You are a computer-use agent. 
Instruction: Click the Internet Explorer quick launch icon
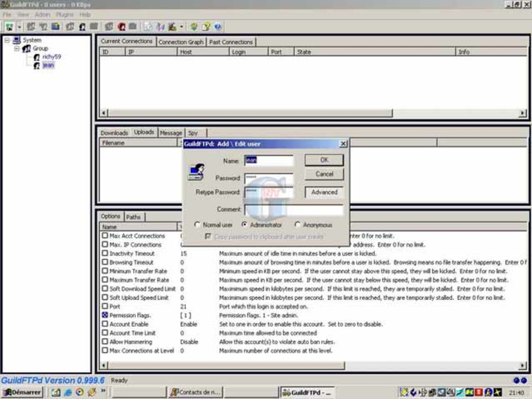[68, 392]
